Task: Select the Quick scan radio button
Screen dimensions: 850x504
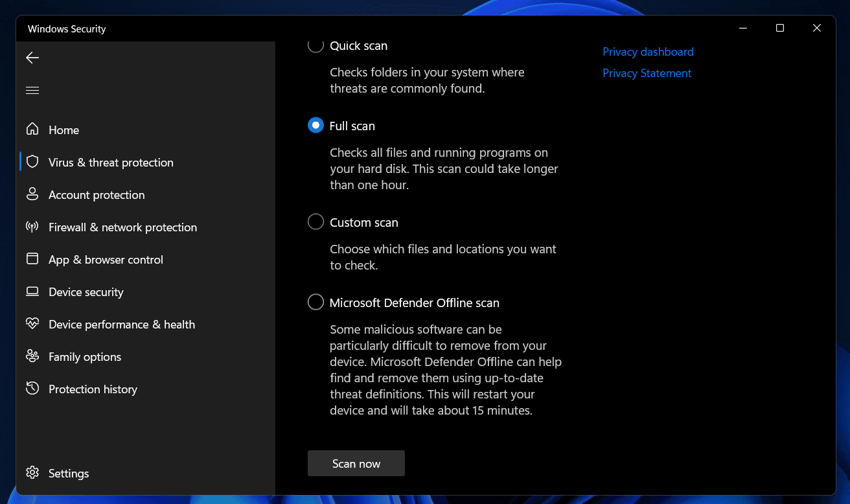Action: click(316, 45)
